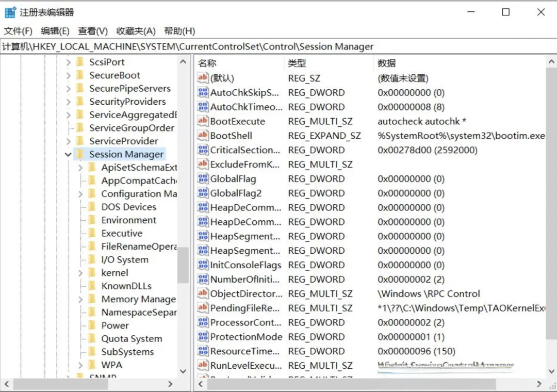Click the CriticalSection... DWORD icon
The height and width of the screenshot is (392, 557).
click(x=203, y=150)
